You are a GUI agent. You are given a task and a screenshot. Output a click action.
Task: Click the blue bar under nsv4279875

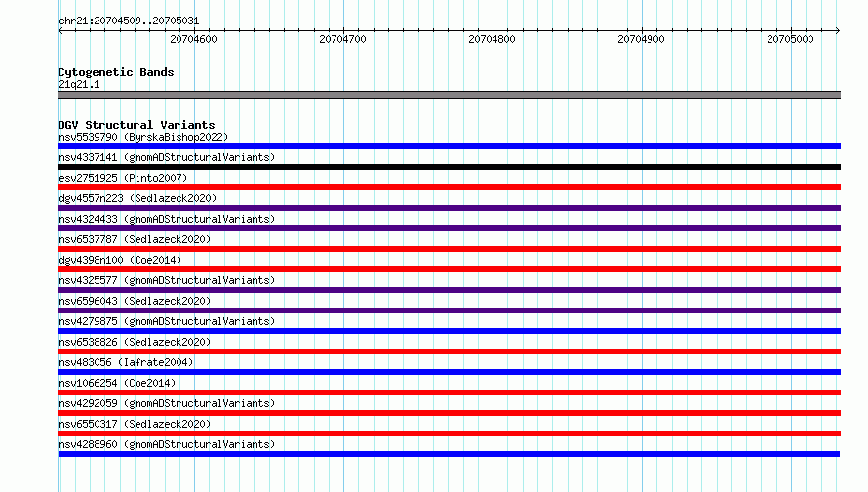point(449,331)
